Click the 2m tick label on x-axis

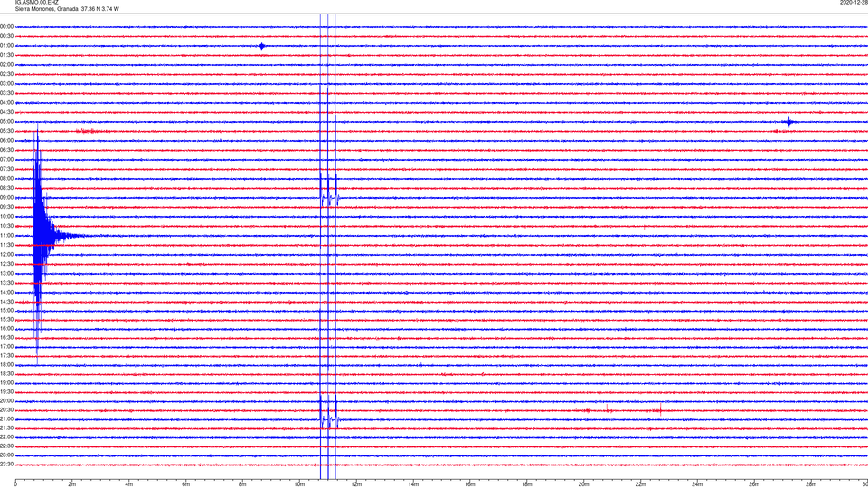click(x=72, y=484)
